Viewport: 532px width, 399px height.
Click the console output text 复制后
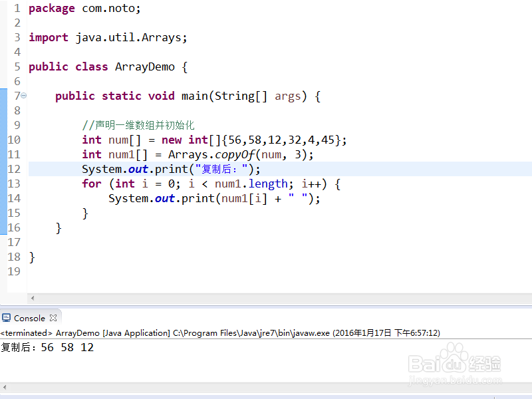point(15,347)
